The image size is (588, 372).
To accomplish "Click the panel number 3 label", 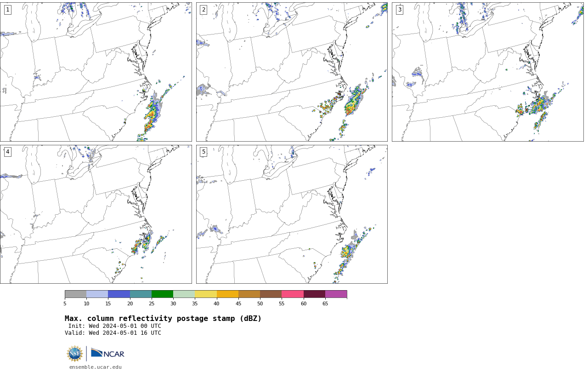I will tap(400, 10).
